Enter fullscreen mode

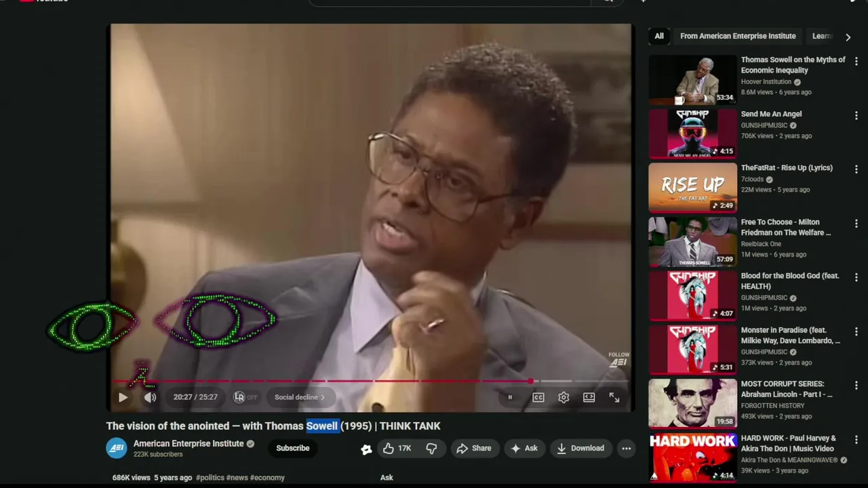[614, 398]
